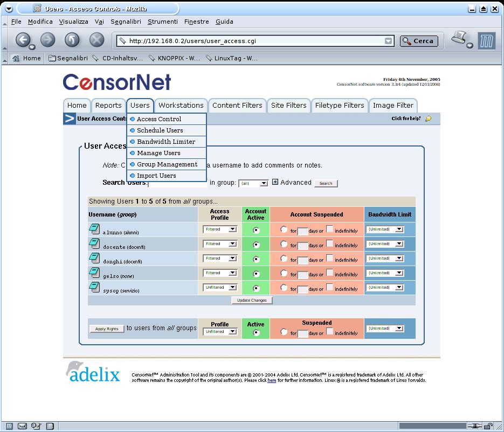
Task: Click the notes icon beside user sysop
Action: coord(94,287)
